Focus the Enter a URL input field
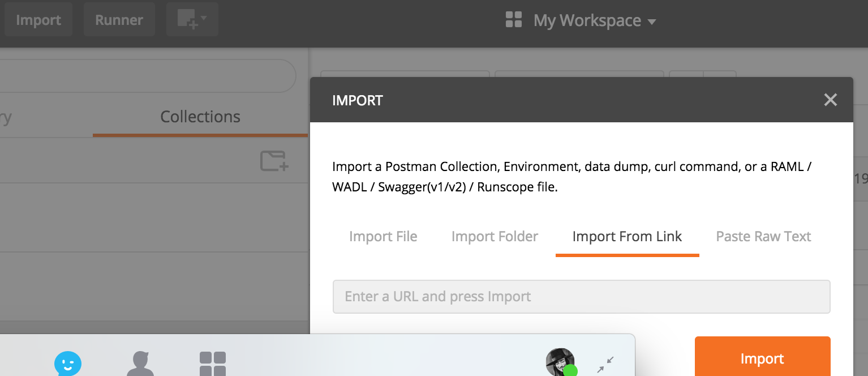The height and width of the screenshot is (376, 868). click(x=581, y=297)
